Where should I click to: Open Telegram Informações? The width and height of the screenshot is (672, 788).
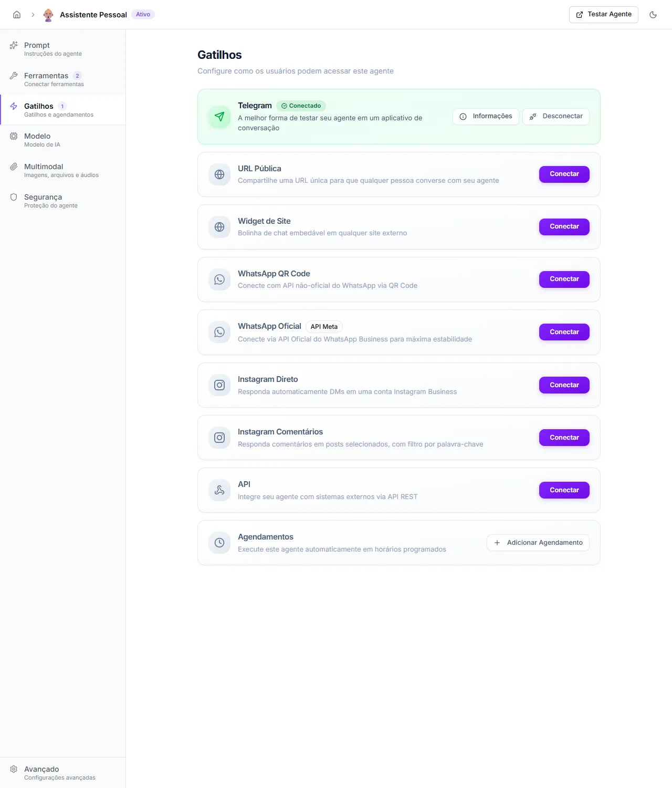486,117
